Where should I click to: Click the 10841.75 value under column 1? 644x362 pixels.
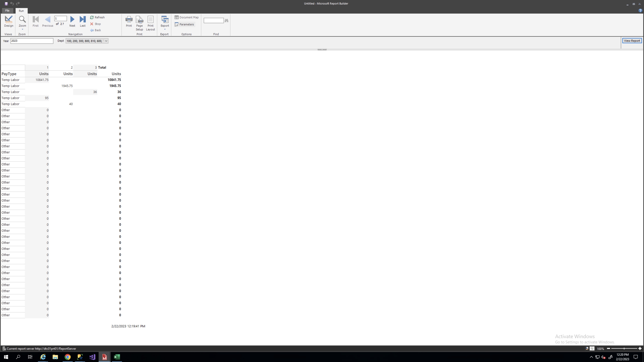[x=42, y=80]
